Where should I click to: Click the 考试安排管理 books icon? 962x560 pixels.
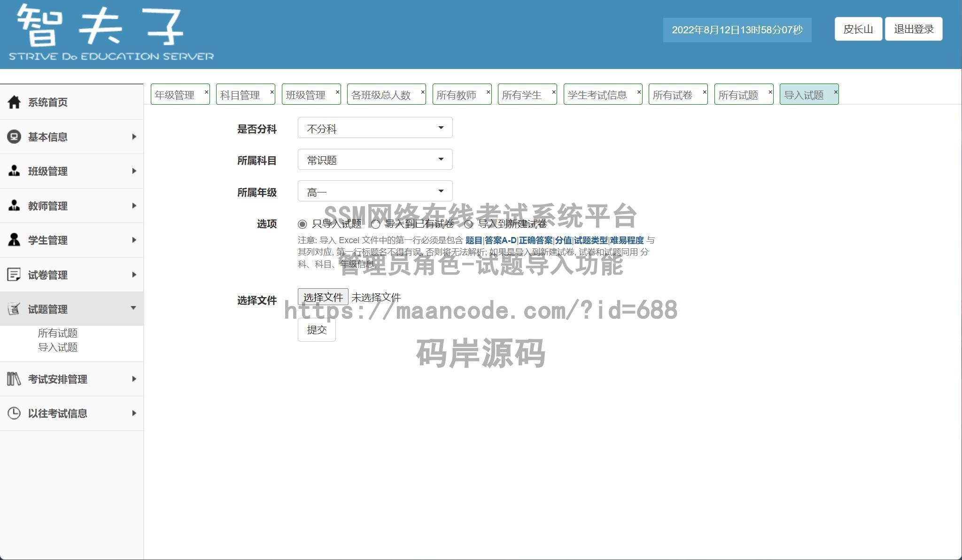point(14,379)
